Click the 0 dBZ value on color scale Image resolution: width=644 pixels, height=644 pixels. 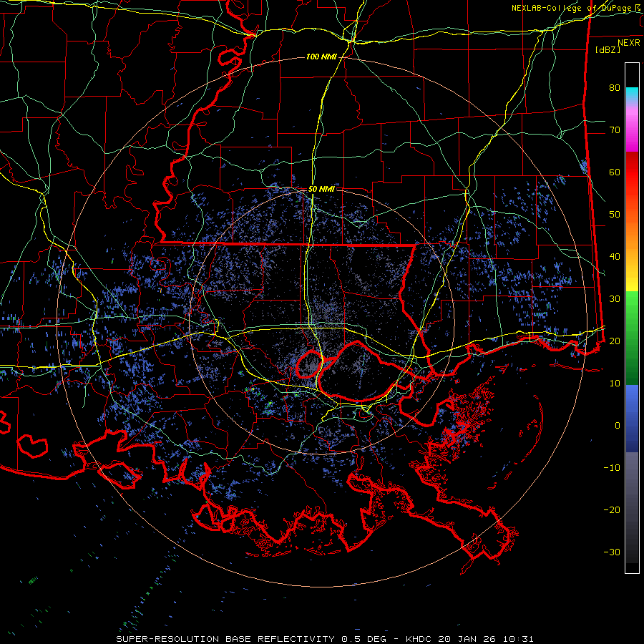pyautogui.click(x=618, y=426)
